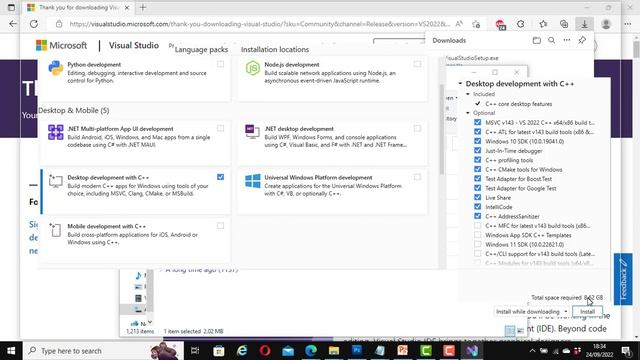
Task: Check the Python development workload checkbox
Action: tap(220, 64)
